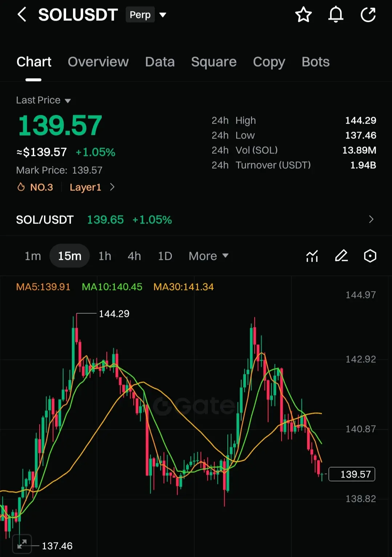
Task: Open the Data tab
Action: pos(160,62)
